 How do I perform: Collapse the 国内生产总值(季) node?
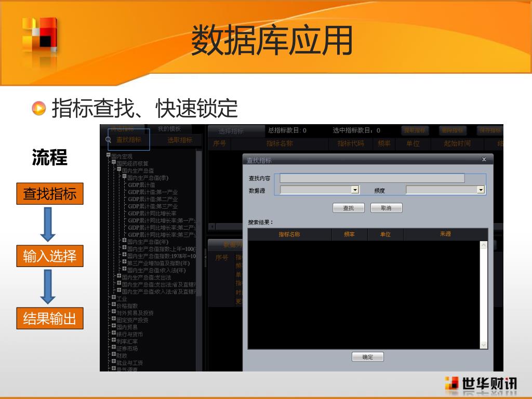(x=125, y=177)
